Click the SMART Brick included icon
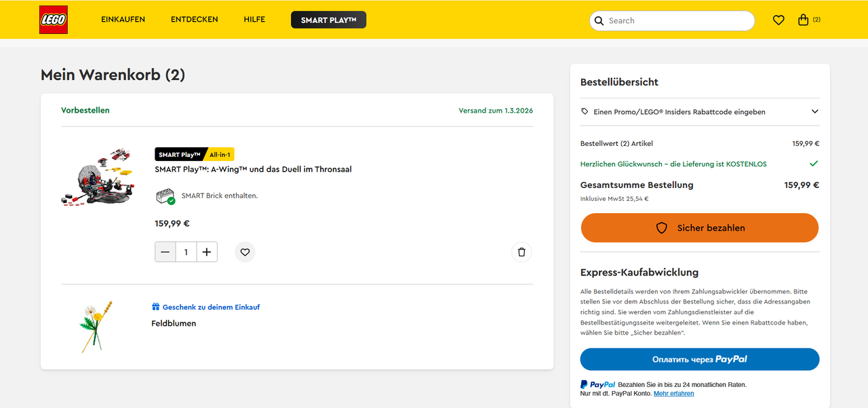 click(165, 196)
